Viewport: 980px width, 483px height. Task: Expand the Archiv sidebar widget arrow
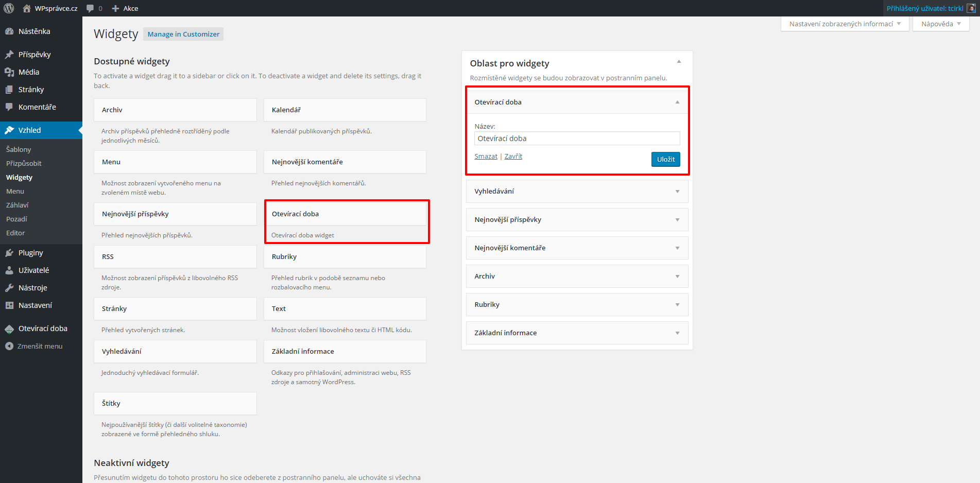point(677,277)
